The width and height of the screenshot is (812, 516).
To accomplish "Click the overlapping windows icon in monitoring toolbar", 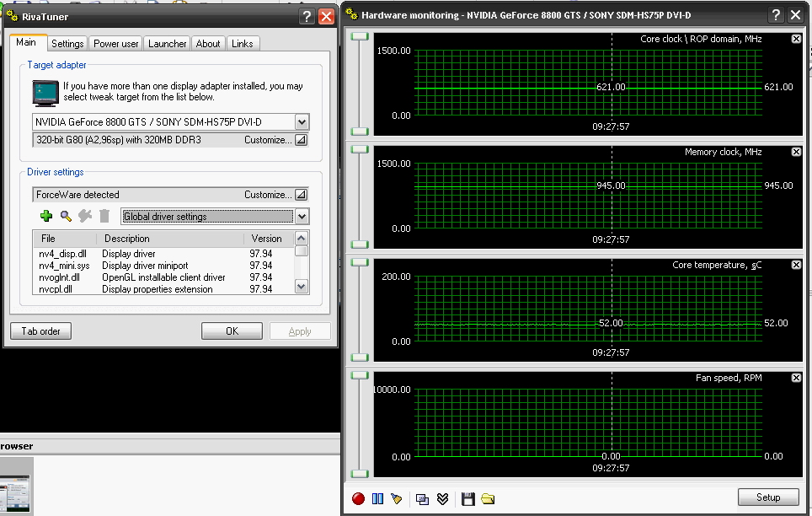I will tap(422, 499).
